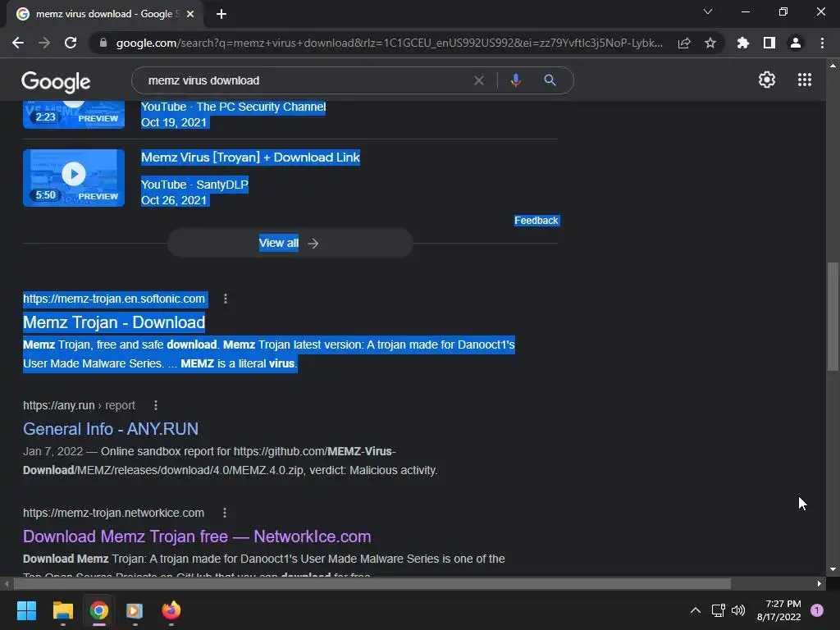The image size is (840, 630).
Task: Click the scroll right arrow
Action: (x=819, y=583)
